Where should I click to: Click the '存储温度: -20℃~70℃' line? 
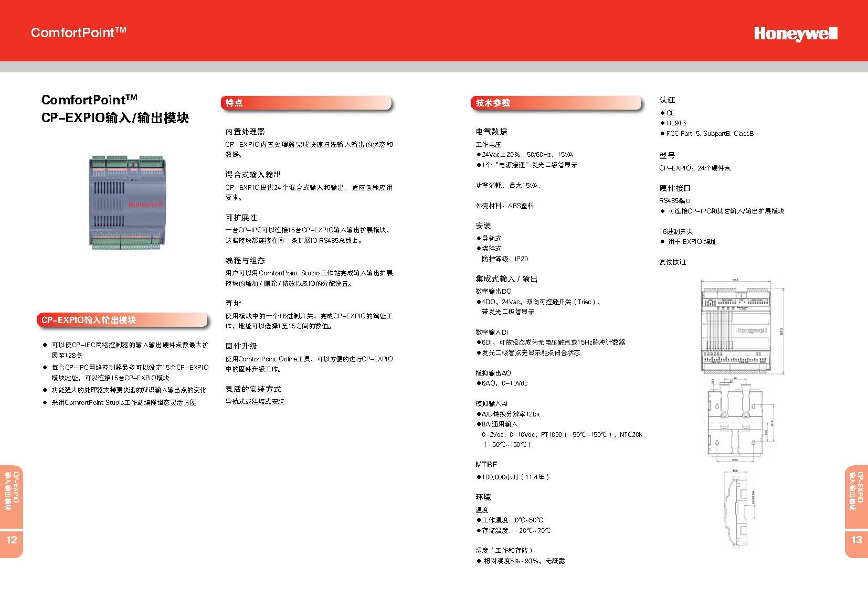pos(514,531)
